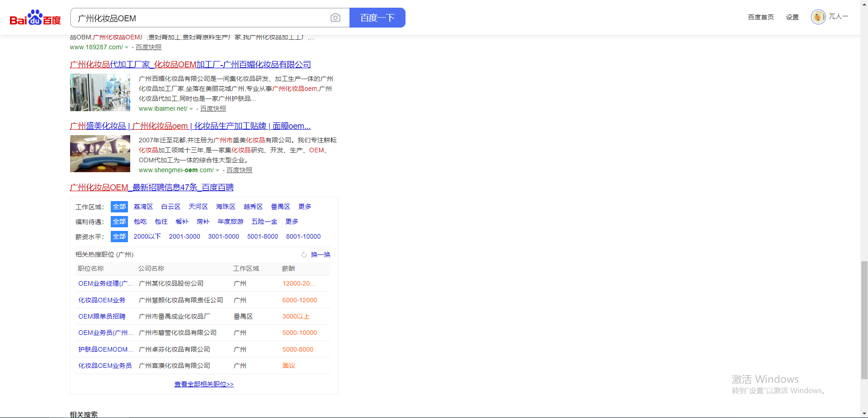Screen dimensions: 868x418
Task: Open job 护肤品OEMODM
Action: click(x=106, y=349)
